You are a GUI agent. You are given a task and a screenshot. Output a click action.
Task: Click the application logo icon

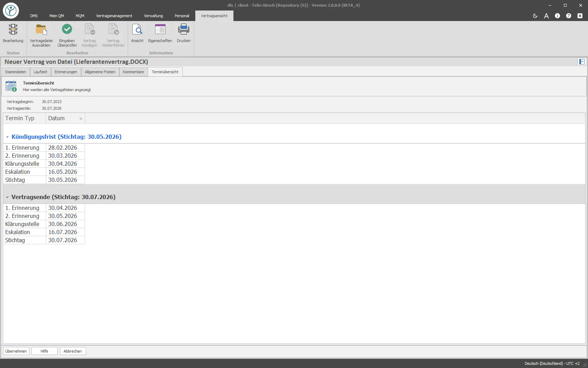coord(11,11)
